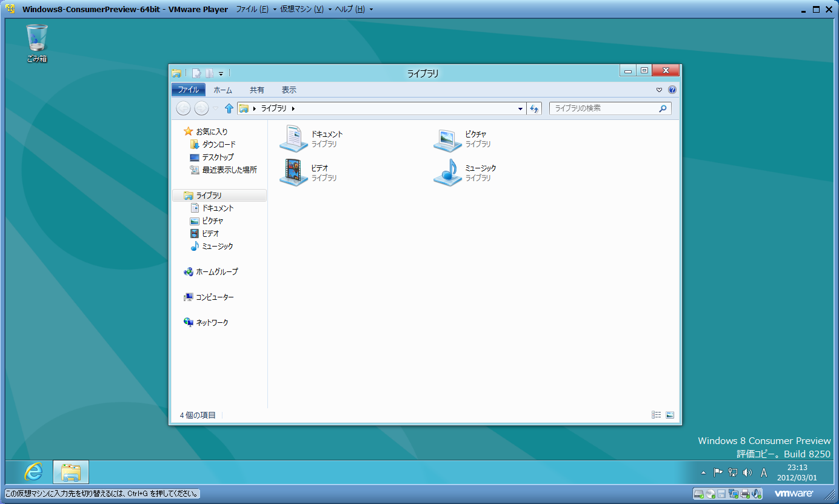Click the Explorer window icon in title bar
This screenshot has width=839, height=504.
coord(176,73)
